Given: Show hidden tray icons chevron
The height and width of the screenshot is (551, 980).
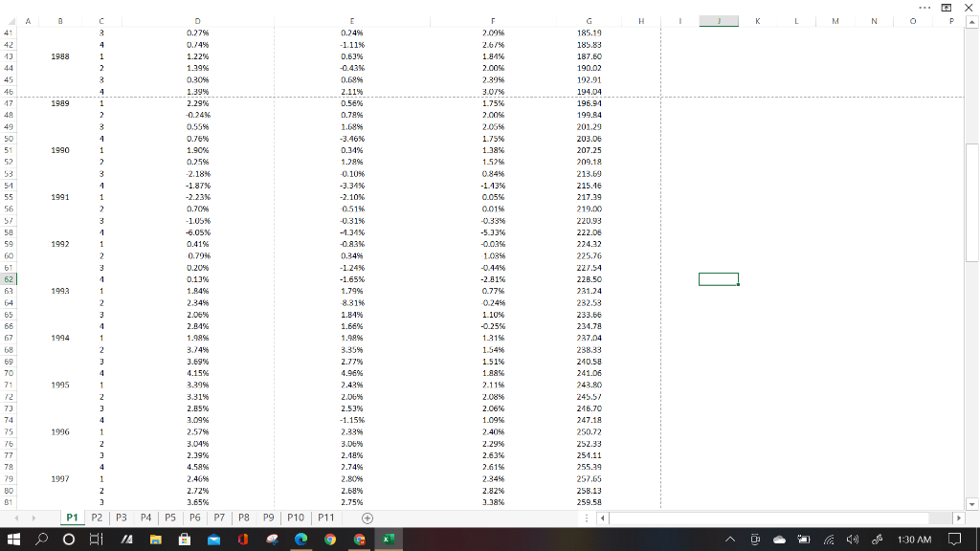Looking at the screenshot, I should tap(730, 540).
